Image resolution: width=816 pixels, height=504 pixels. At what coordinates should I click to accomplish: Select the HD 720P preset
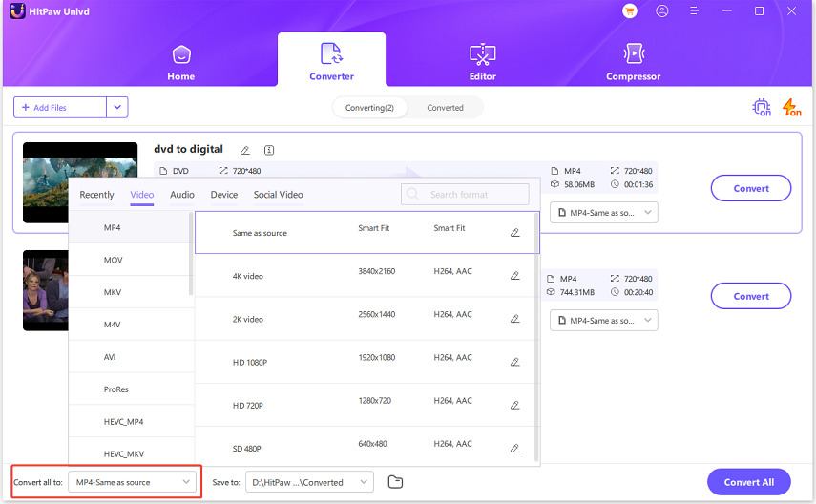pyautogui.click(x=365, y=405)
